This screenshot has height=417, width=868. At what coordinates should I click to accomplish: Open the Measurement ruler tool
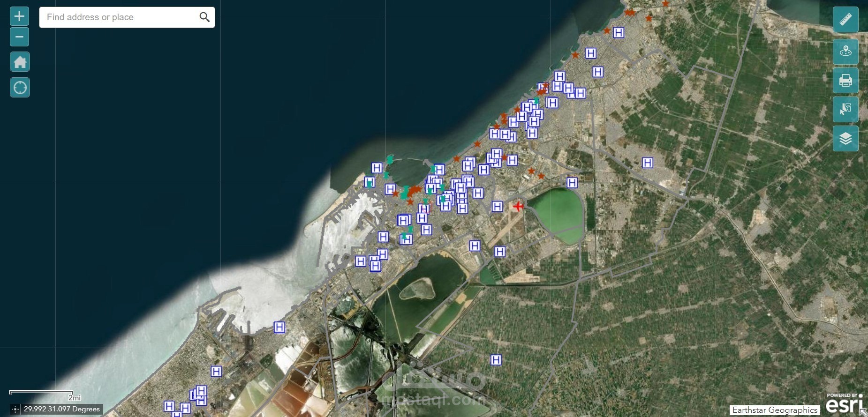tap(845, 20)
